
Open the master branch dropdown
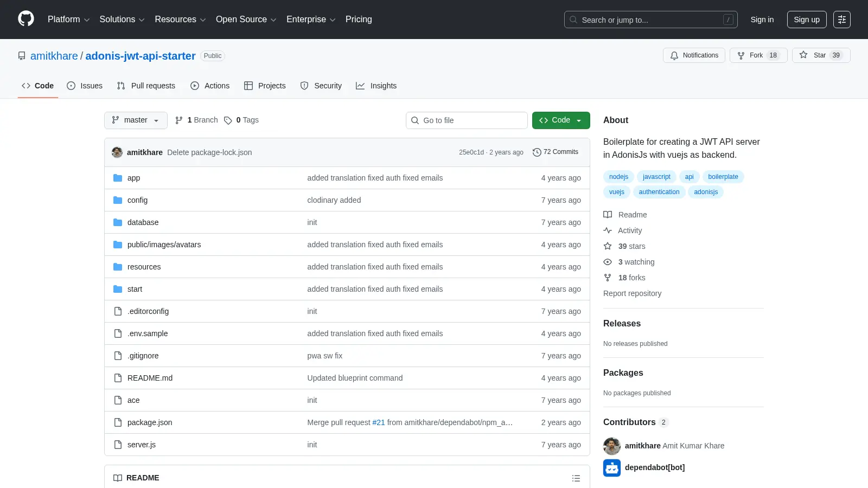(136, 120)
